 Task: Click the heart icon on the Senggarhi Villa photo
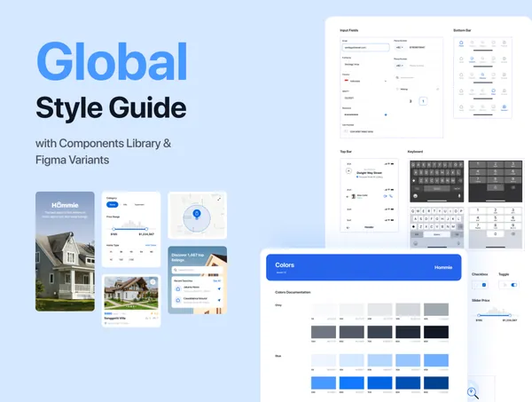(153, 282)
